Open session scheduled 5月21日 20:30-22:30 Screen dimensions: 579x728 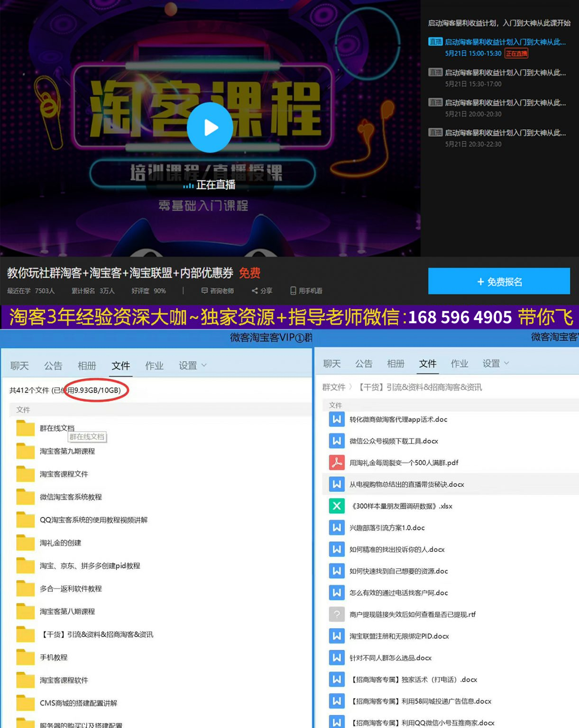point(497,138)
